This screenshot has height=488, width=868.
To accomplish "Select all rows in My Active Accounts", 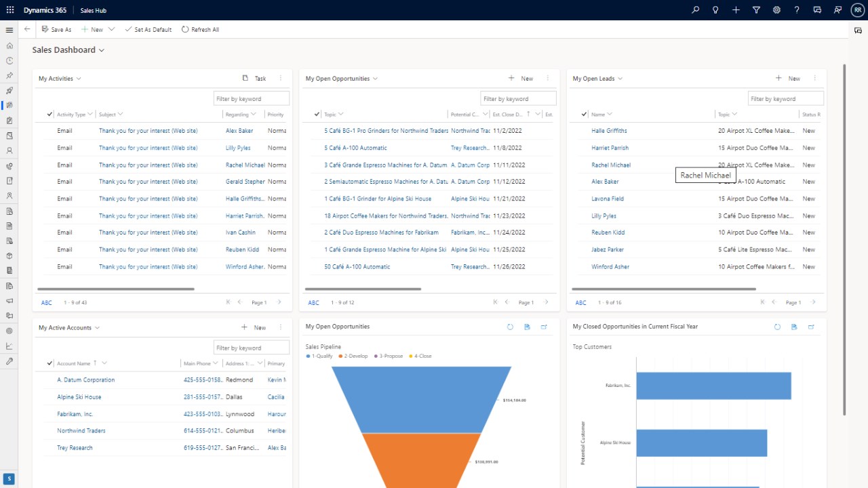I will click(50, 363).
